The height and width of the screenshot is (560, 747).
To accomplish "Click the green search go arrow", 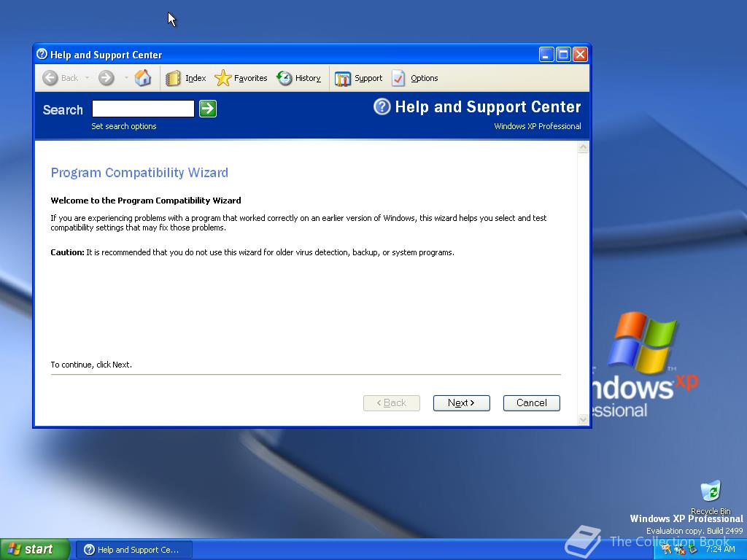I will (x=208, y=109).
